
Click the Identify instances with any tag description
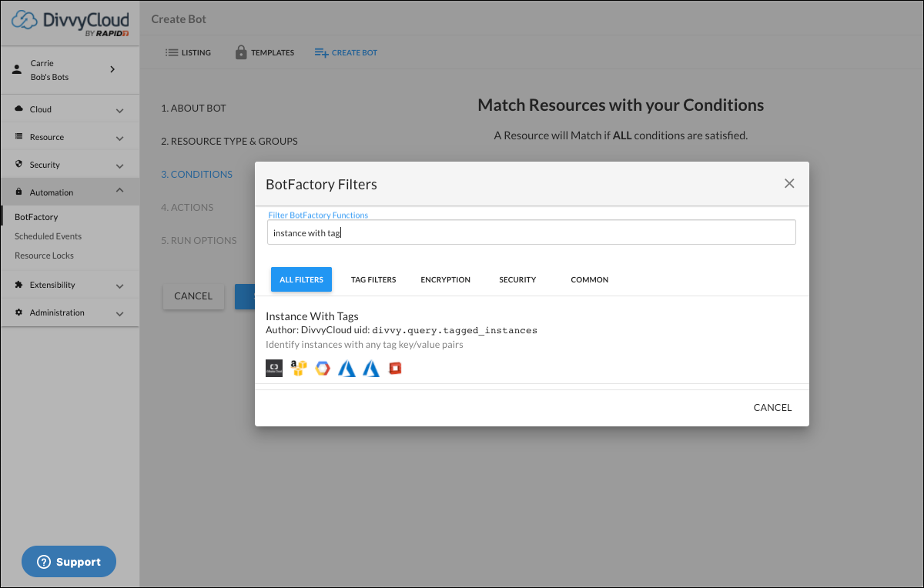364,345
